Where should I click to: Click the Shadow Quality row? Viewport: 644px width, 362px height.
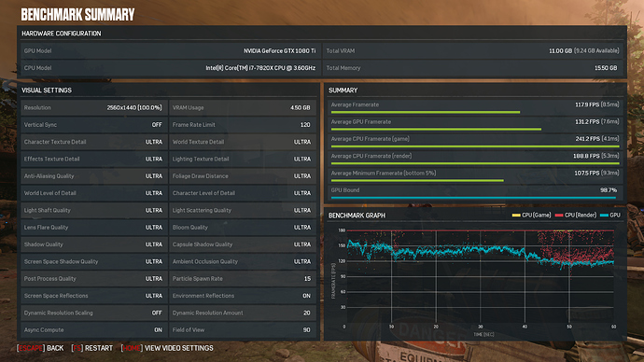coord(94,244)
